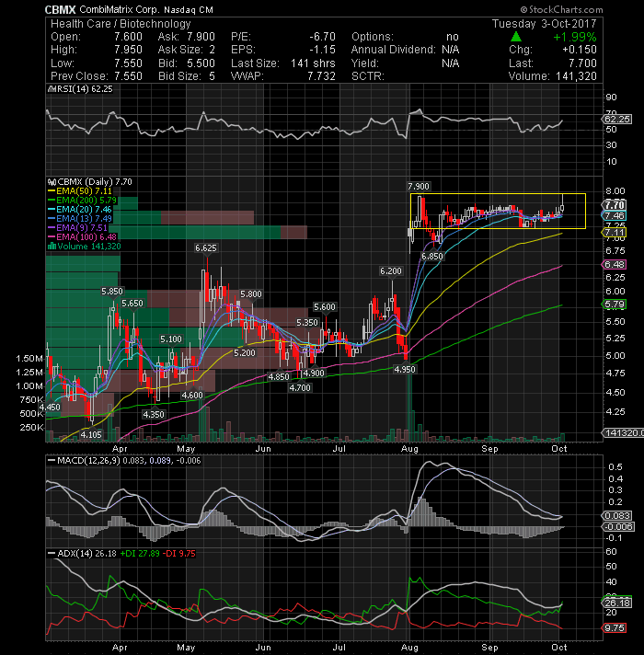The height and width of the screenshot is (655, 644).
Task: Click the 4.700 price annotation
Action: [x=300, y=387]
